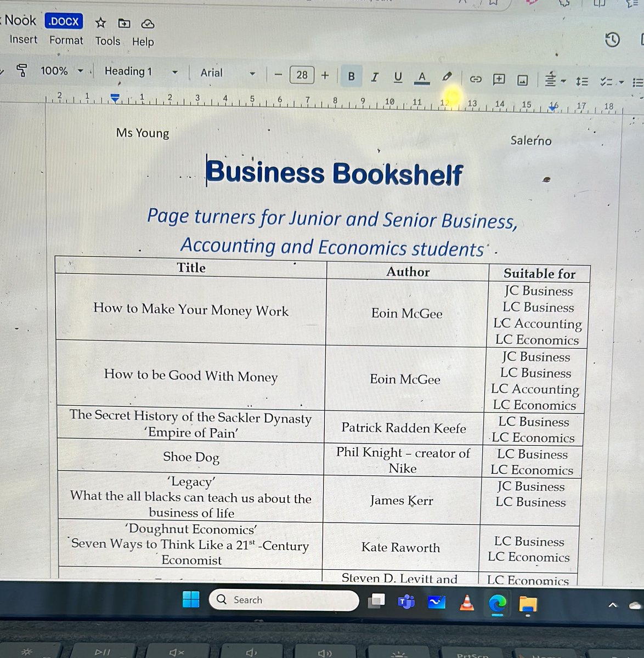Show hidden system tray icons chevron

(612, 605)
